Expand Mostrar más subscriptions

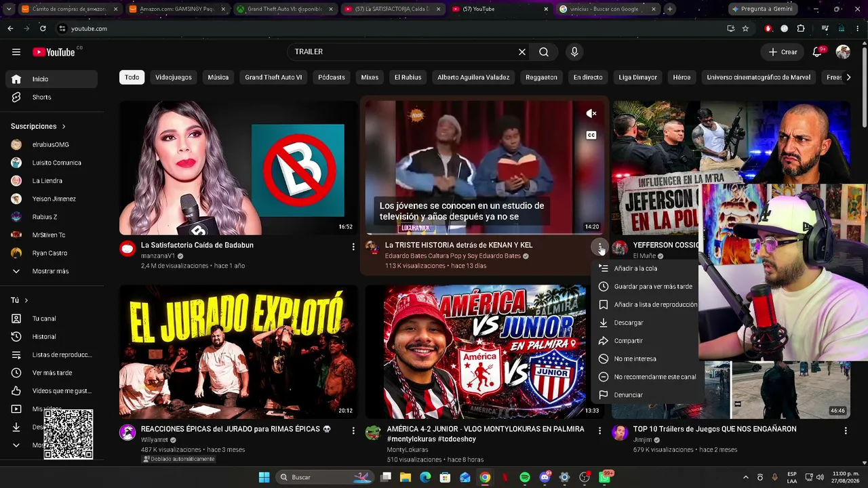pyautogui.click(x=52, y=271)
